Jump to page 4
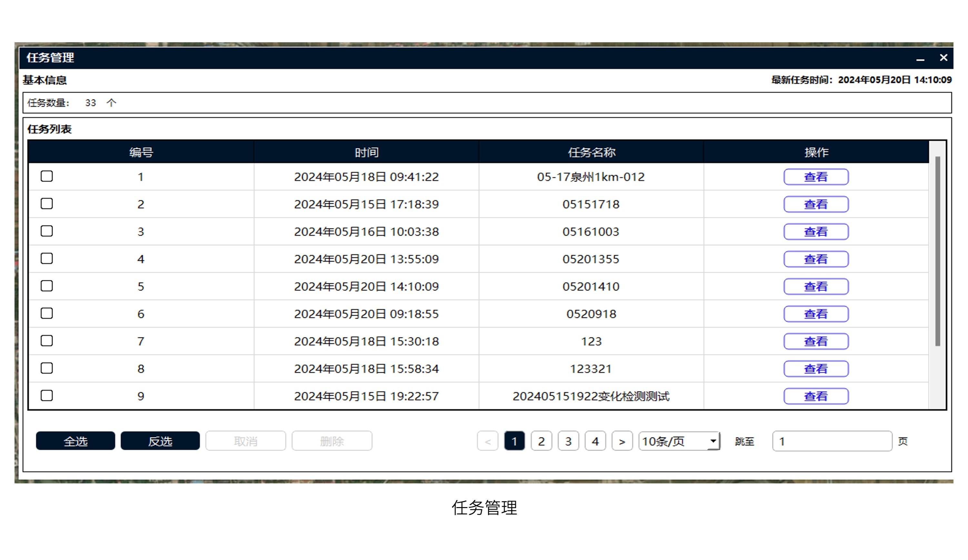The height and width of the screenshot is (560, 968). tap(595, 441)
